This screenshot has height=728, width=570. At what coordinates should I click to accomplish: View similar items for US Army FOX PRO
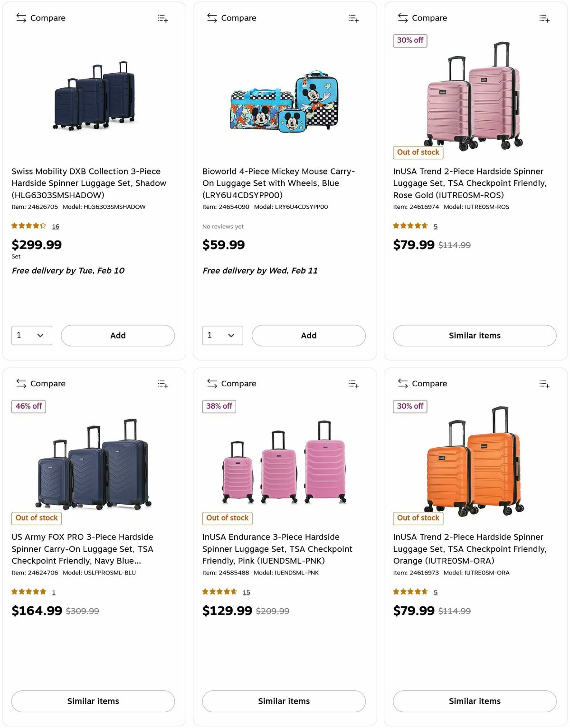click(93, 701)
